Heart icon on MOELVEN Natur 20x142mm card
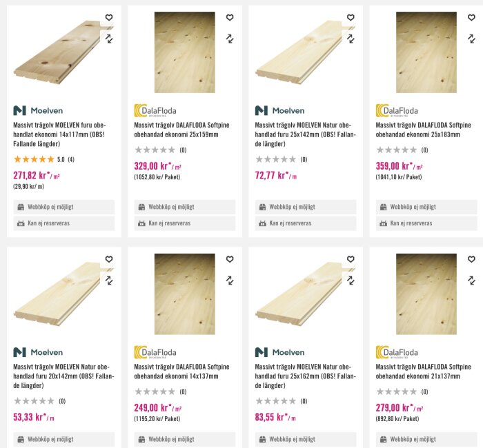 [109, 259]
